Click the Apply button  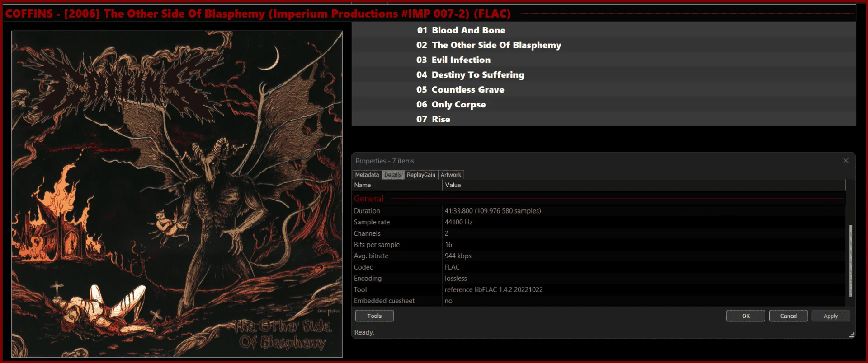(x=830, y=316)
